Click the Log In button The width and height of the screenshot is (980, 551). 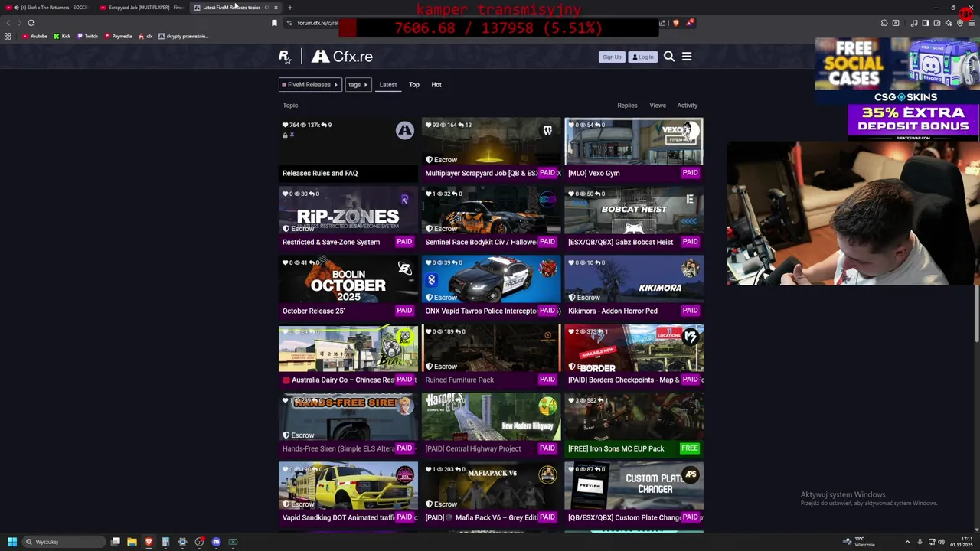[642, 57]
